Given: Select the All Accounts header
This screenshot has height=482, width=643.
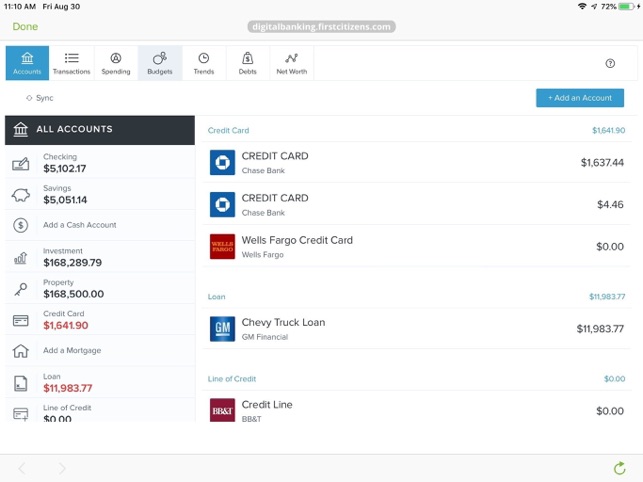Looking at the screenshot, I should tap(100, 130).
